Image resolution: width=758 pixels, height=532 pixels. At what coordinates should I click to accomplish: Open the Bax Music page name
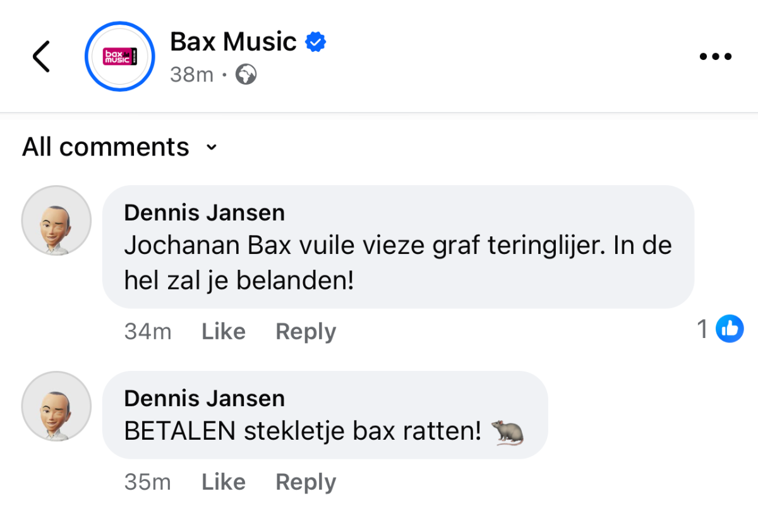pyautogui.click(x=233, y=42)
